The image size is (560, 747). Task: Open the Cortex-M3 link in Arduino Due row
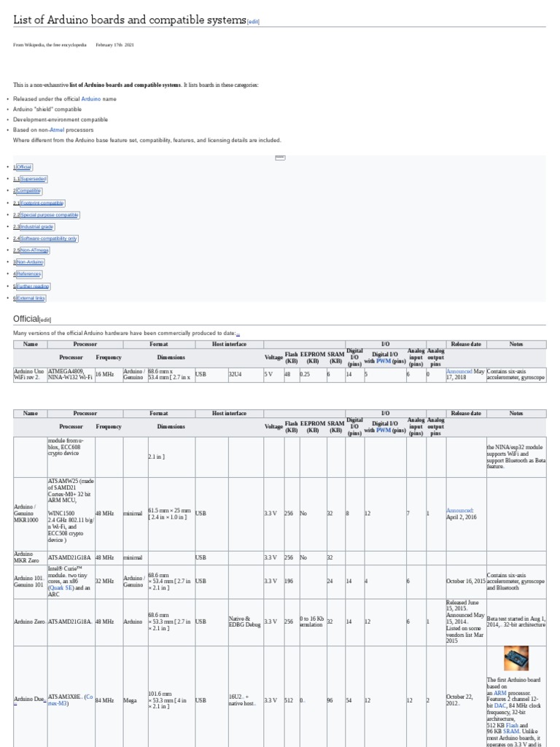(x=70, y=700)
